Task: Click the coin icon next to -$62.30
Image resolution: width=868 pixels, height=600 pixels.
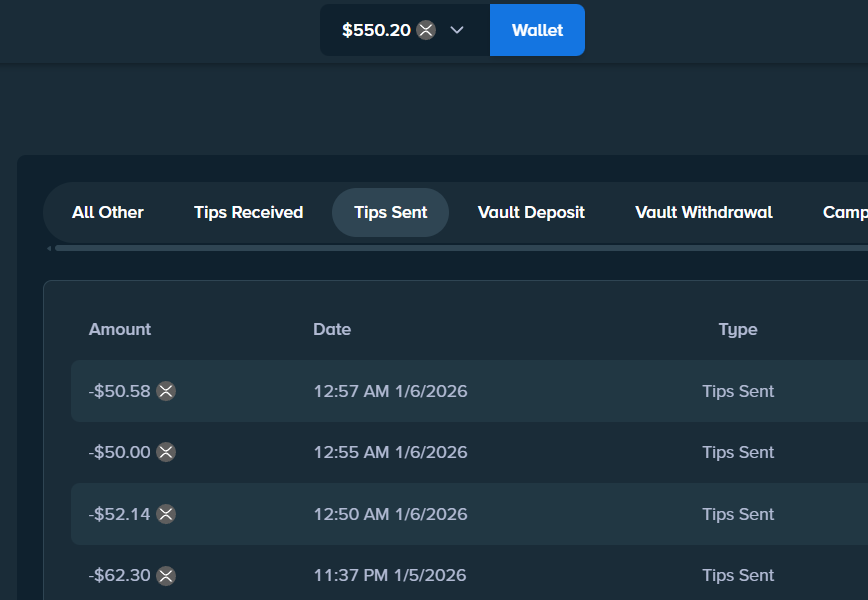Action: [x=166, y=576]
